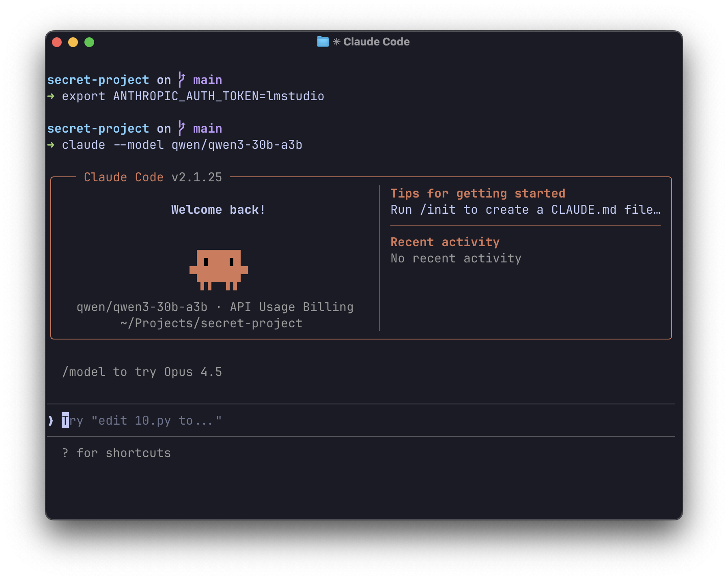
Task: Click the '? for shortcuts' hint
Action: [x=116, y=453]
